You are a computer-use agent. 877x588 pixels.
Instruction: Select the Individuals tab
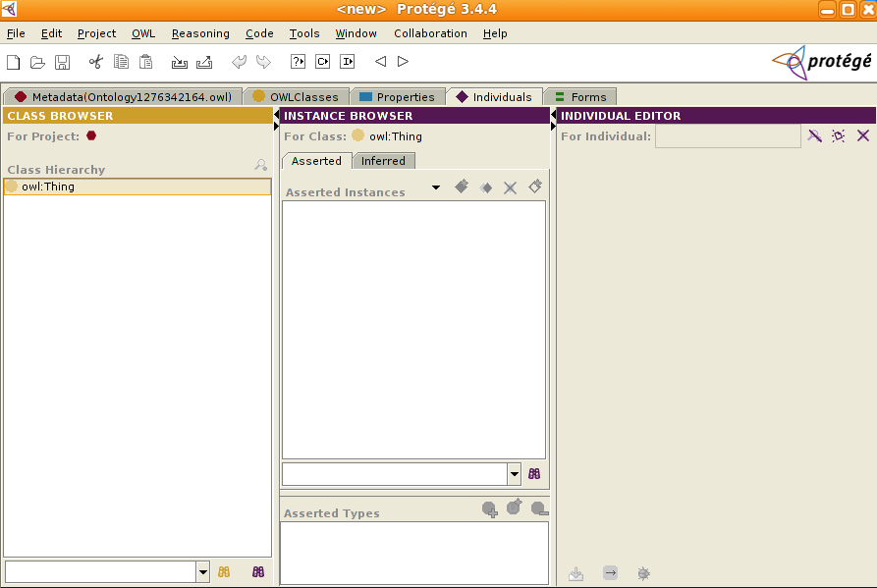pyautogui.click(x=494, y=97)
